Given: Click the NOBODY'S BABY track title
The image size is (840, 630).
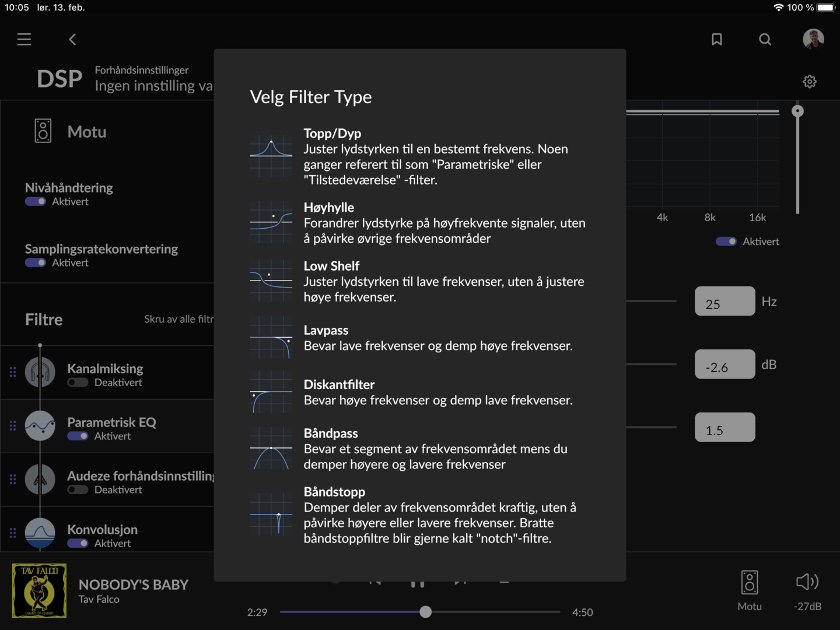Looking at the screenshot, I should coord(134,584).
